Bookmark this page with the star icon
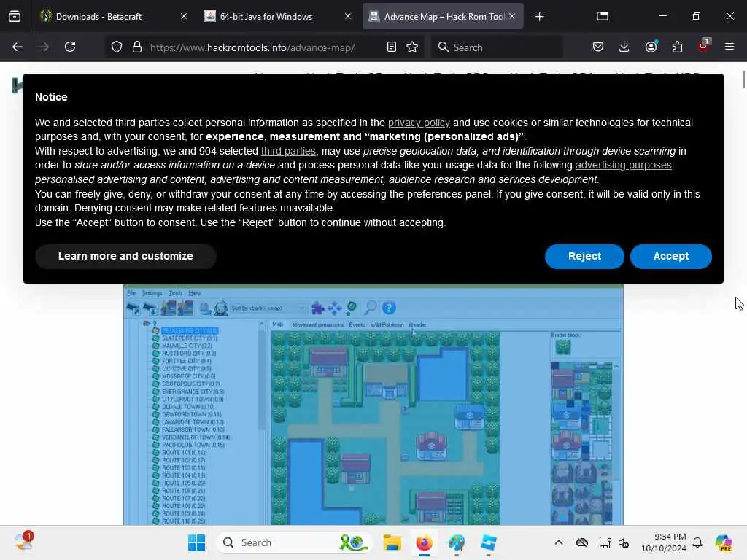The image size is (747, 560). 412,47
